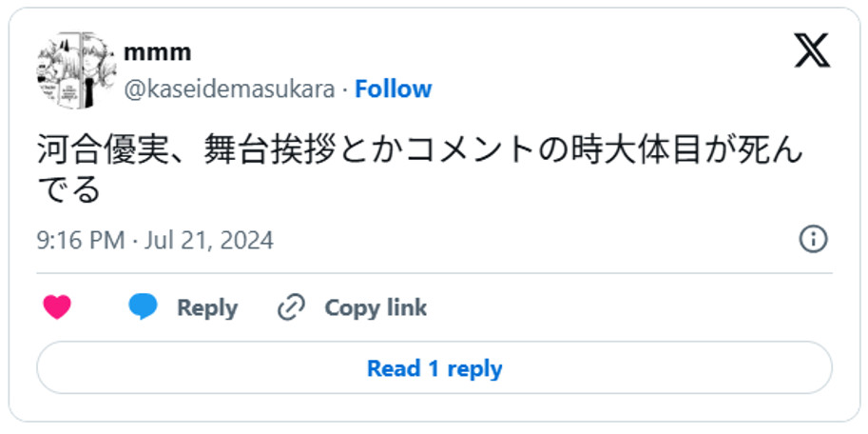Viewport: 868px width, 434px height.
Task: Click the chain link copy icon
Action: coord(290,307)
